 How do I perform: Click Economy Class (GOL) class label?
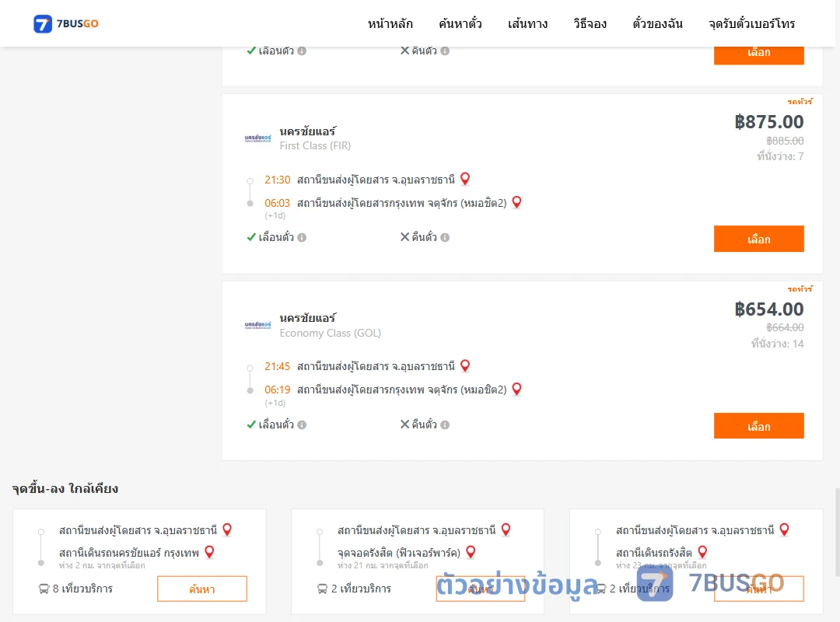click(x=330, y=334)
